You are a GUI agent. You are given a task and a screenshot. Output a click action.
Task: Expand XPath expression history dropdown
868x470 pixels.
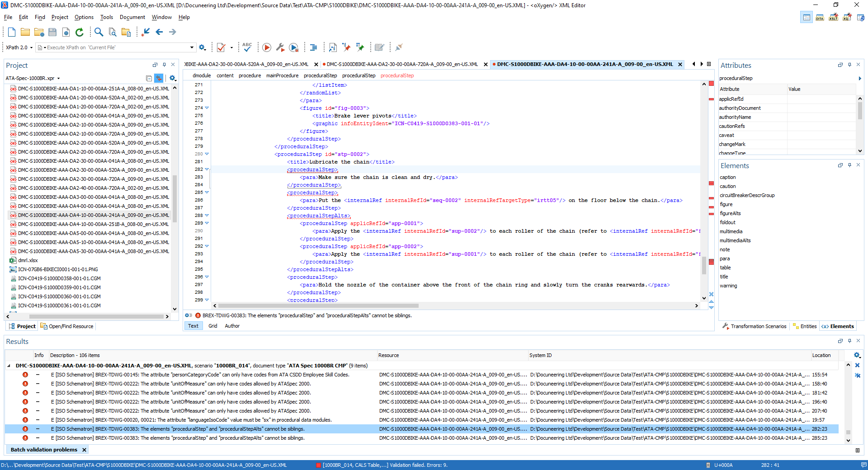click(192, 47)
